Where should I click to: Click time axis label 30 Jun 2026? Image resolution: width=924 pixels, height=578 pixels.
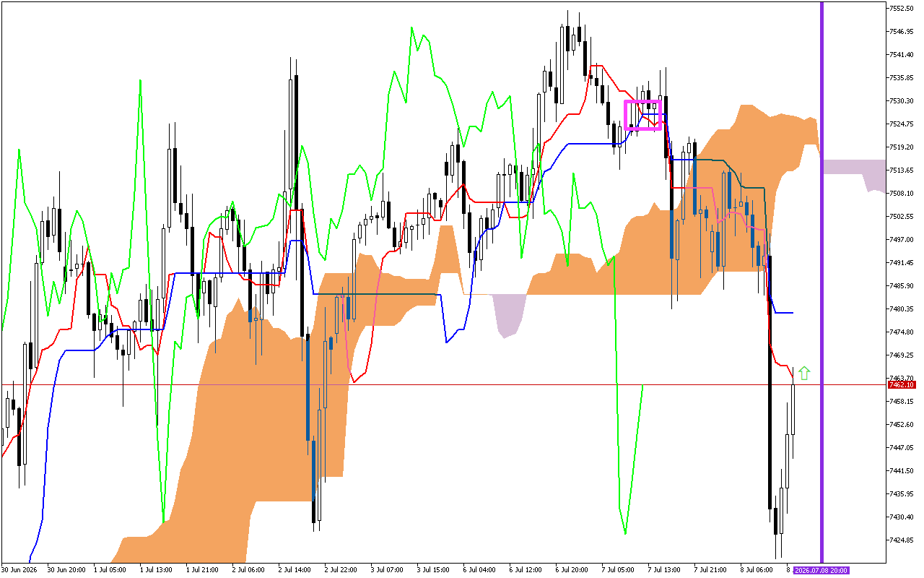(x=19, y=570)
